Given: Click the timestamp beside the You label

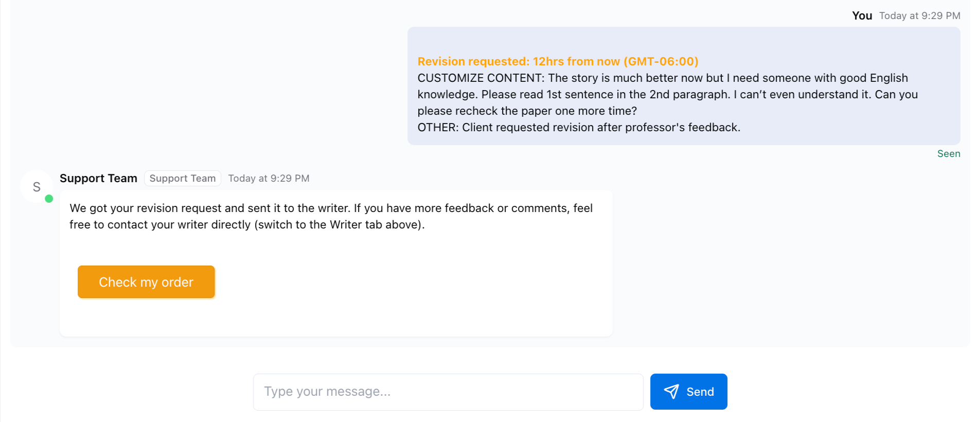Looking at the screenshot, I should tap(919, 16).
